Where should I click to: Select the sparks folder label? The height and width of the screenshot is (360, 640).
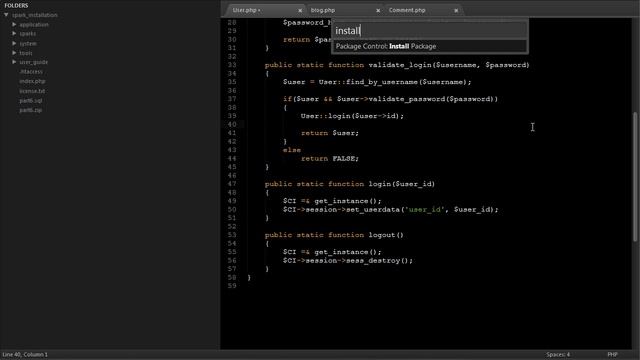tap(28, 34)
